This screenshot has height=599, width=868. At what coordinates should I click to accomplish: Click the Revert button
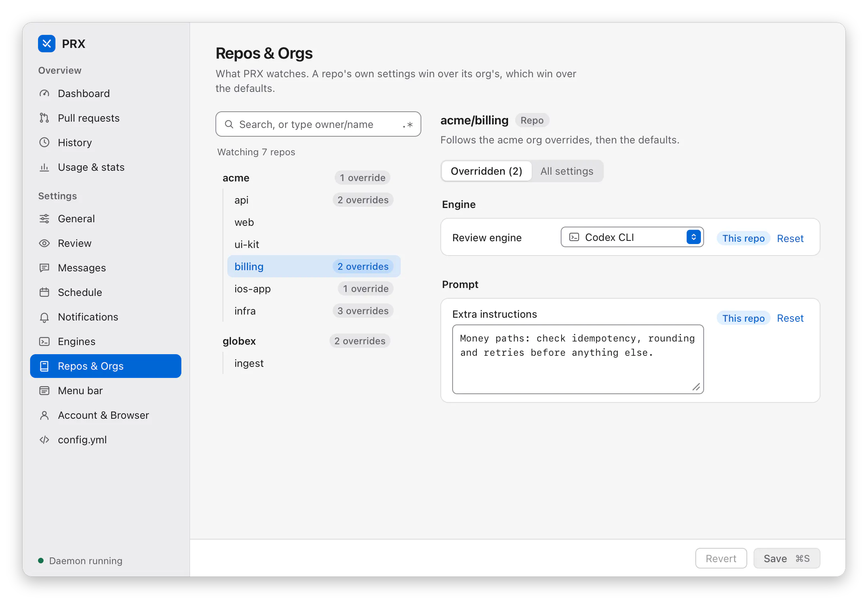coord(721,559)
